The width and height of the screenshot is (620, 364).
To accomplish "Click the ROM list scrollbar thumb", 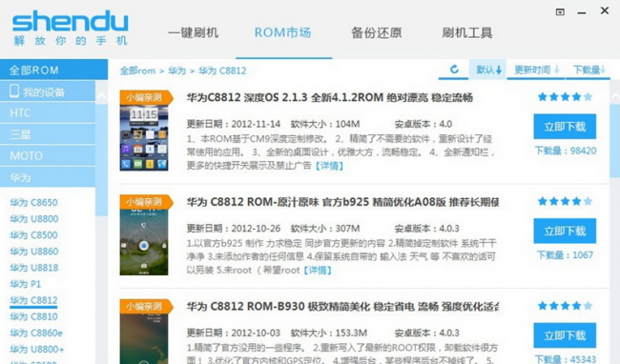I will coord(615,140).
